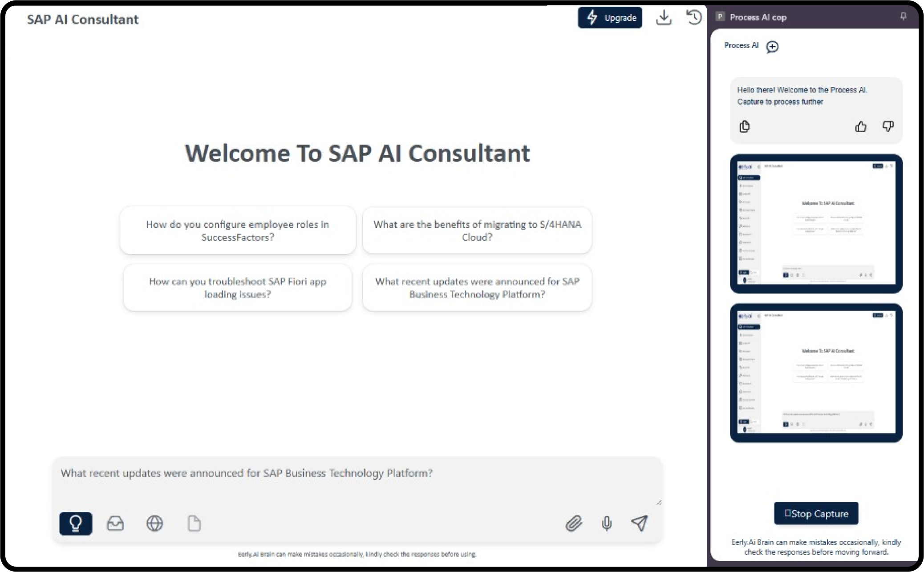Open the first captured screenshot thumbnail
The width and height of the screenshot is (924, 572).
[816, 223]
